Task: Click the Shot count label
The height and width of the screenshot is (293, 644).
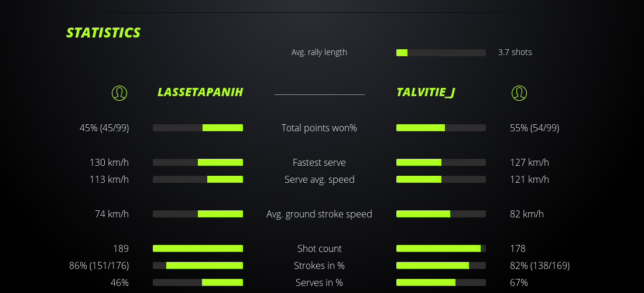Action: (x=319, y=248)
